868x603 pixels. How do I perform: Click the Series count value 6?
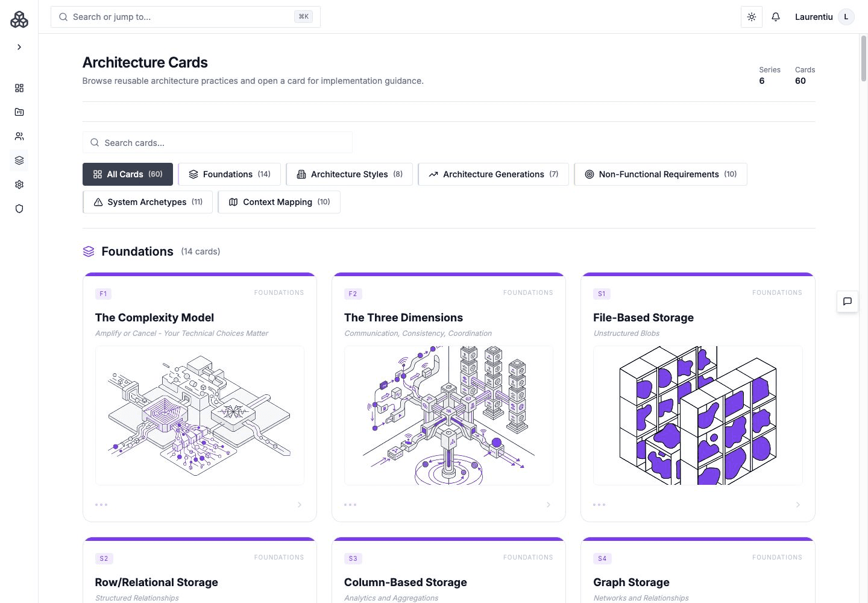762,81
